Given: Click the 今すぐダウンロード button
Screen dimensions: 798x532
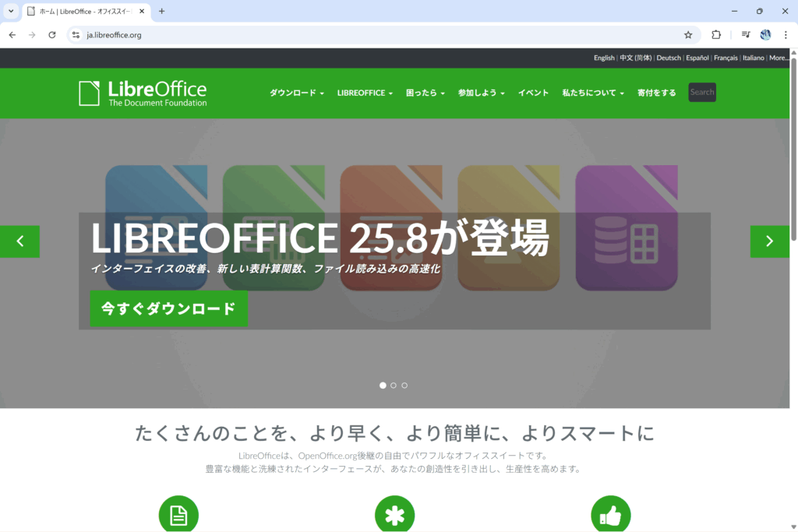Looking at the screenshot, I should (x=168, y=308).
